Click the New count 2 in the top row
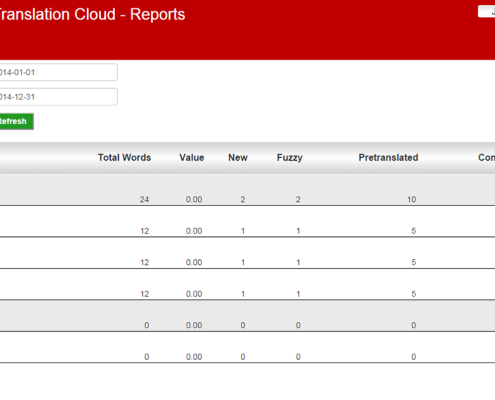495x400 pixels. tap(243, 199)
